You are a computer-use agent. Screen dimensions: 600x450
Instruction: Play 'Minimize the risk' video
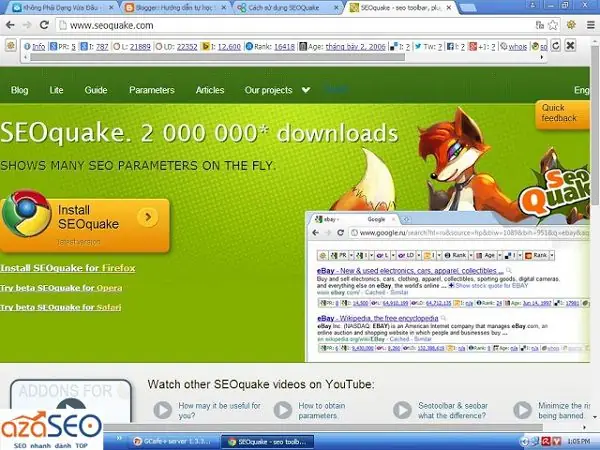(523, 410)
